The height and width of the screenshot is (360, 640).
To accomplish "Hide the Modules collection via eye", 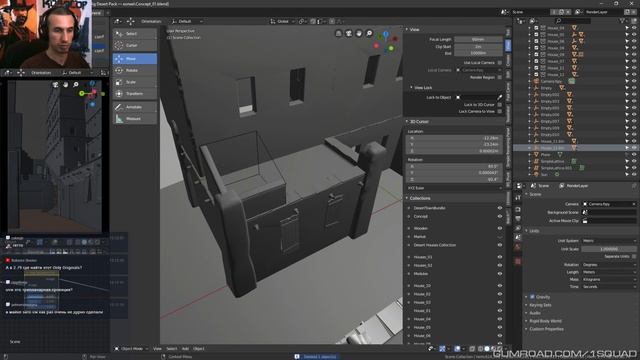I will point(500,273).
